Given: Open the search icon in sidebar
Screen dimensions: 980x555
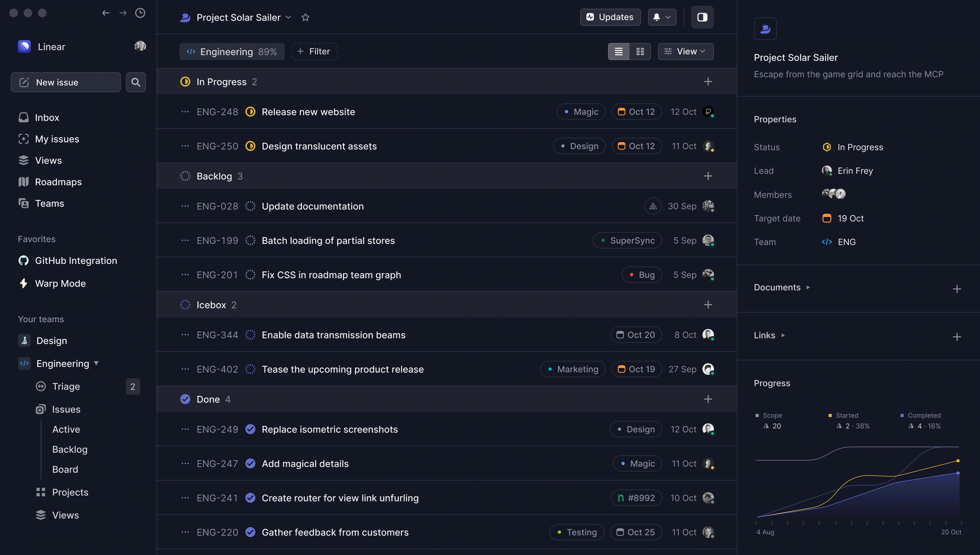Looking at the screenshot, I should [135, 82].
